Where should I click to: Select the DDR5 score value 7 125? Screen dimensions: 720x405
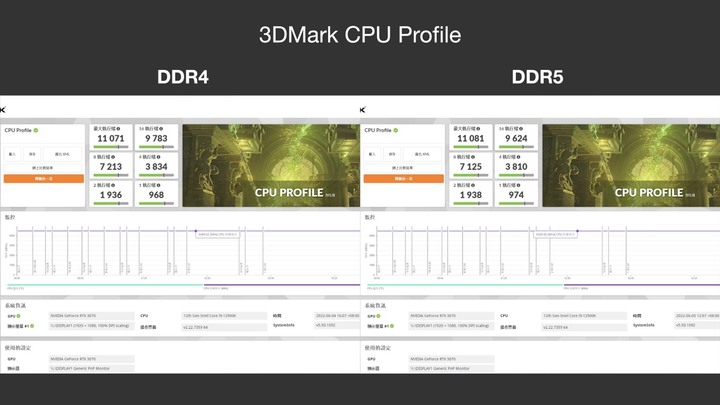[471, 167]
